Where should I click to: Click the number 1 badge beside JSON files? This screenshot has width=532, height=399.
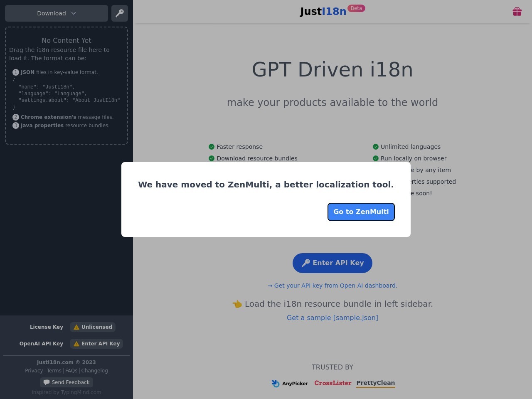pos(16,72)
